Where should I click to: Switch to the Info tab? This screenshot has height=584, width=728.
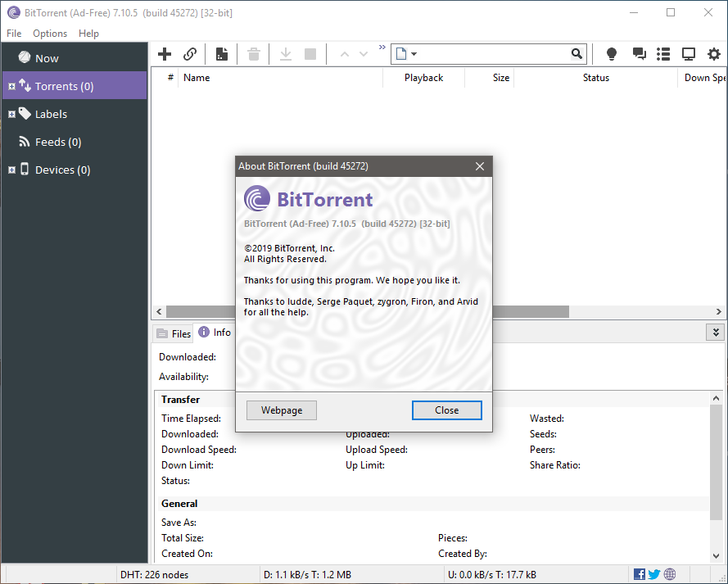click(x=215, y=333)
